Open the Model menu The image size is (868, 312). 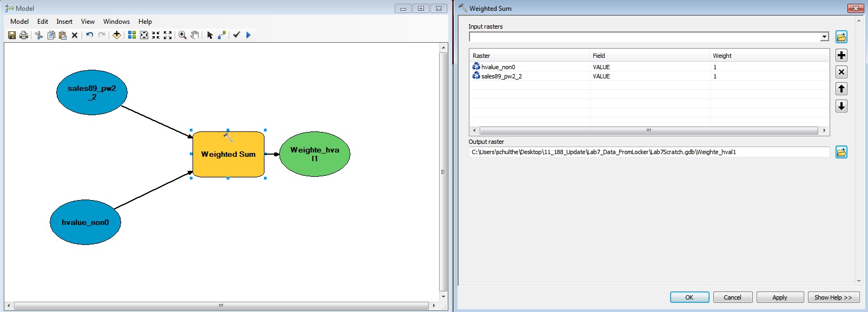point(19,22)
